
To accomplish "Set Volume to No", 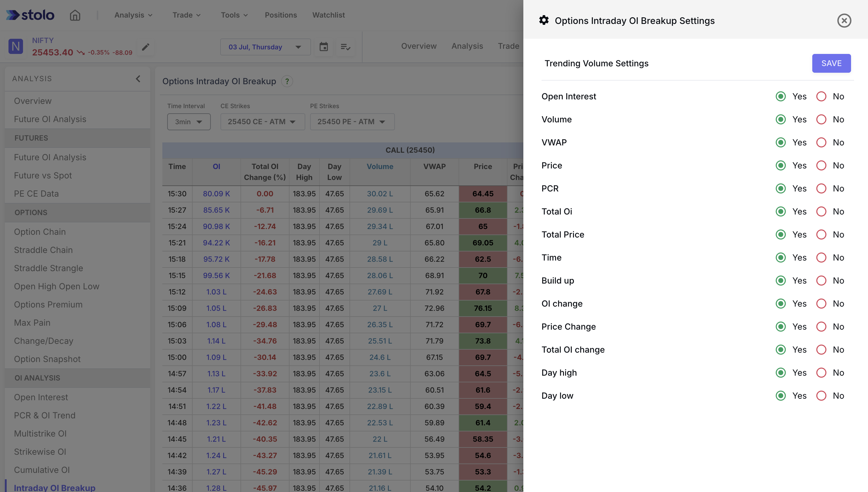I will pos(821,119).
